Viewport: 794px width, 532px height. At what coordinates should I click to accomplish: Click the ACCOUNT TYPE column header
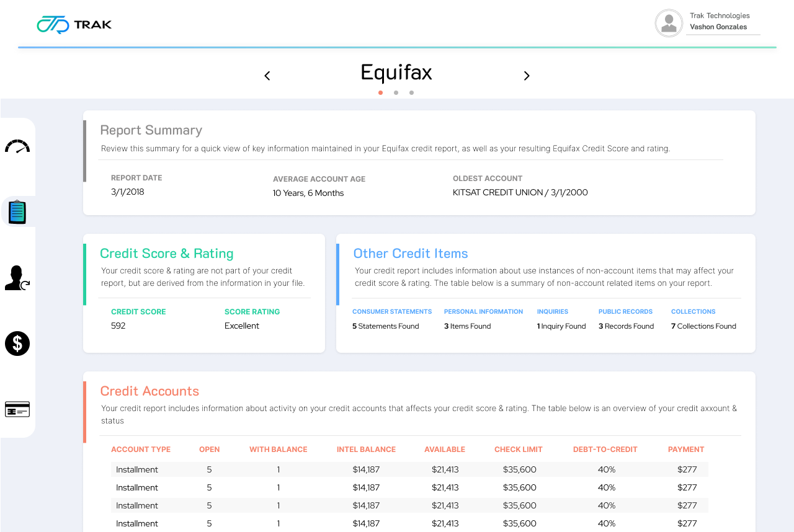click(141, 450)
